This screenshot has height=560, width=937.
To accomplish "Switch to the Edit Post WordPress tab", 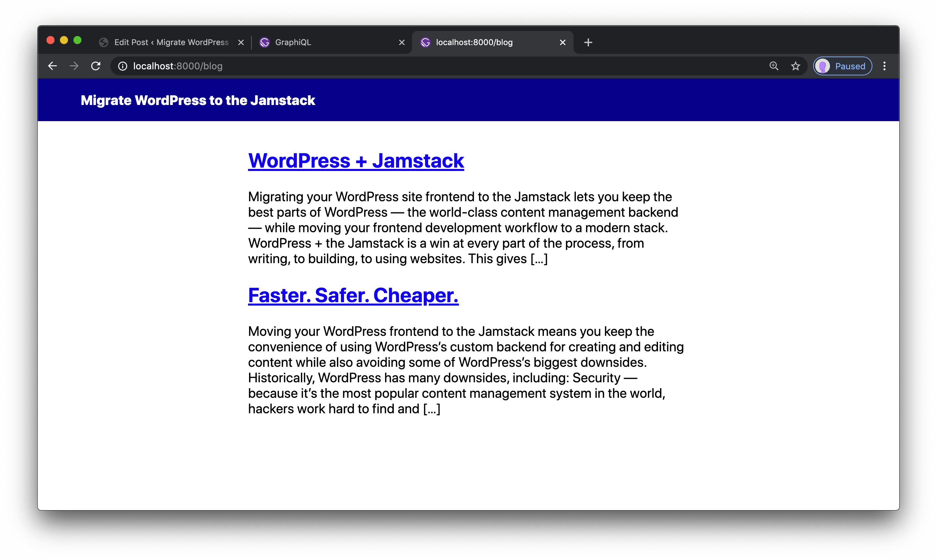I will coord(166,42).
